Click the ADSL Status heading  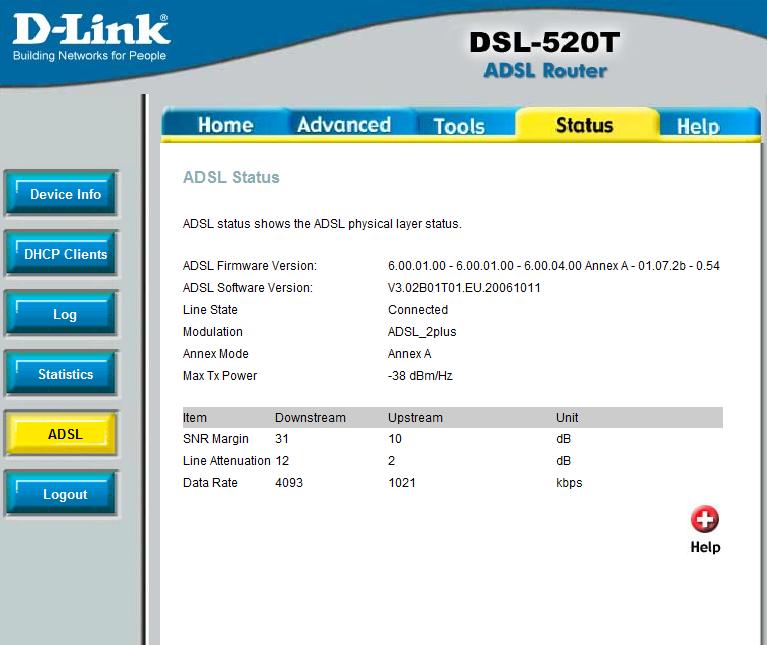click(231, 177)
